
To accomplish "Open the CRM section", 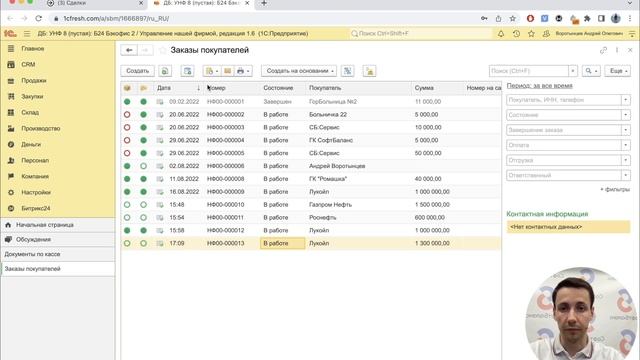I will pos(28,64).
